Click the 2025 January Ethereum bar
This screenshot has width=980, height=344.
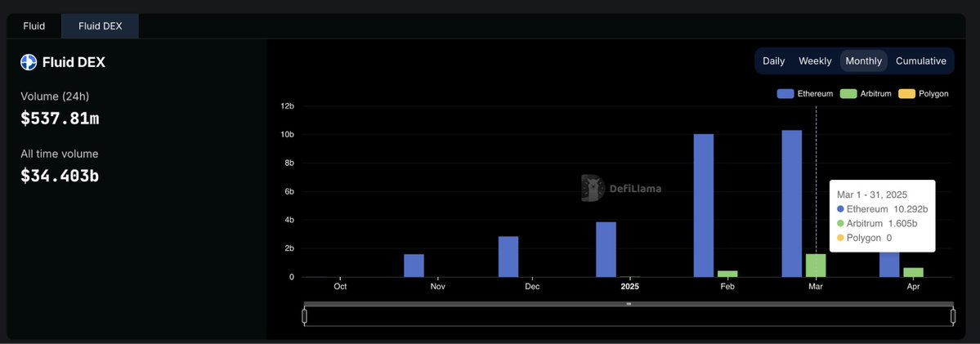pyautogui.click(x=606, y=250)
